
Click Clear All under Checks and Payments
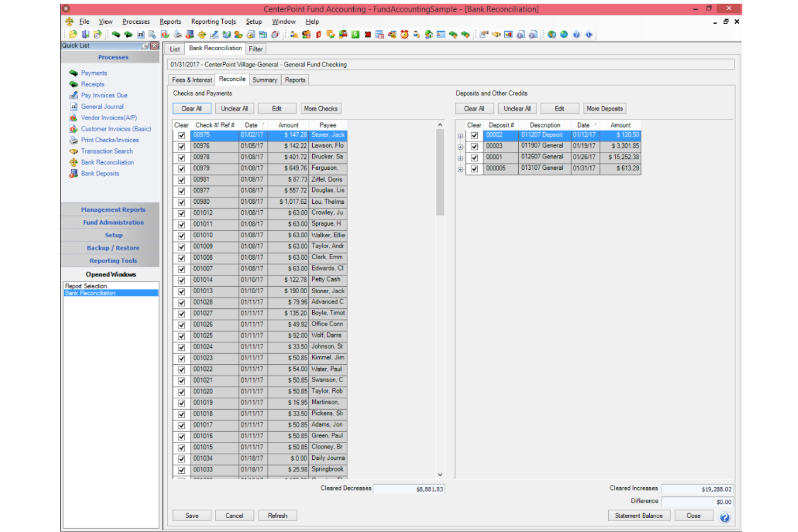tap(191, 109)
